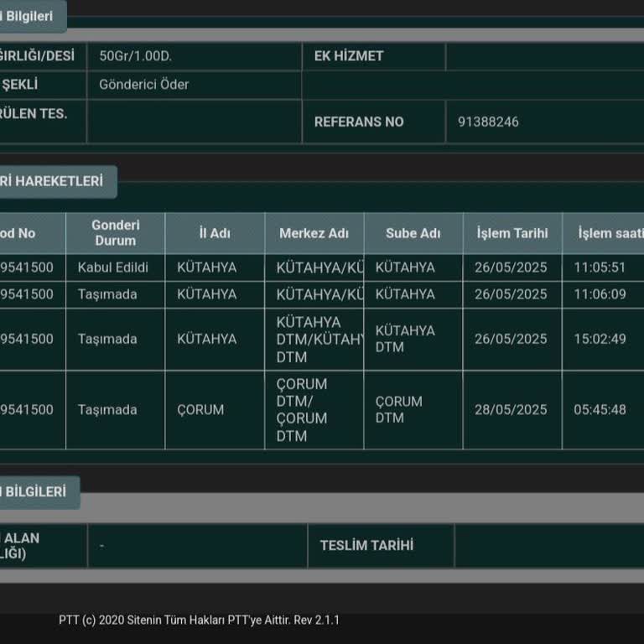644x644 pixels.
Task: Click the EK HİZMET label
Action: [349, 56]
